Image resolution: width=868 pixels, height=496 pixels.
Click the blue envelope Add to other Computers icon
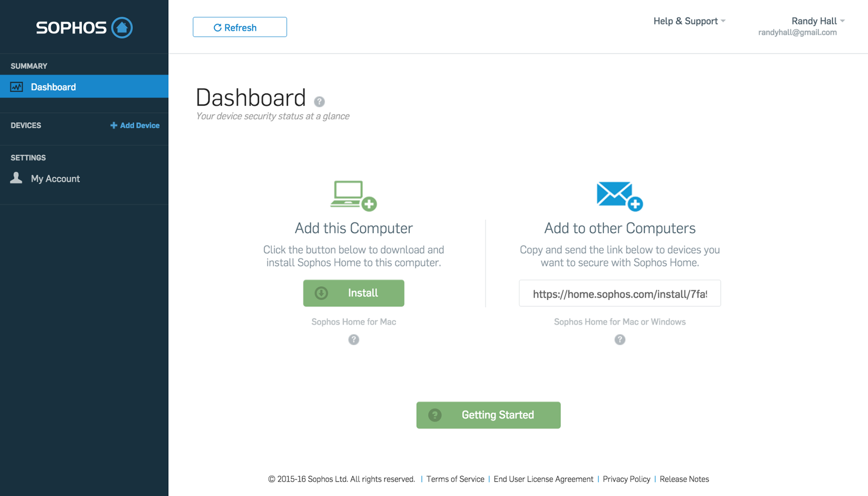pos(620,196)
